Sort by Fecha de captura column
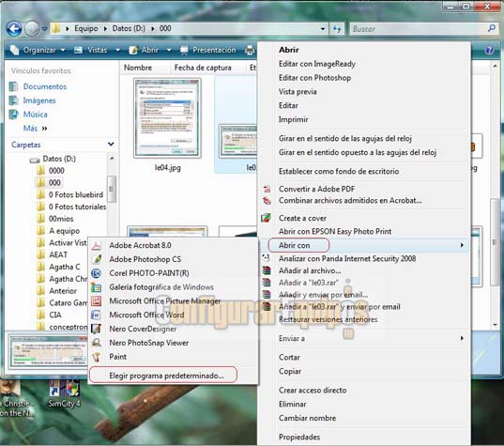504x446 pixels. (x=203, y=68)
